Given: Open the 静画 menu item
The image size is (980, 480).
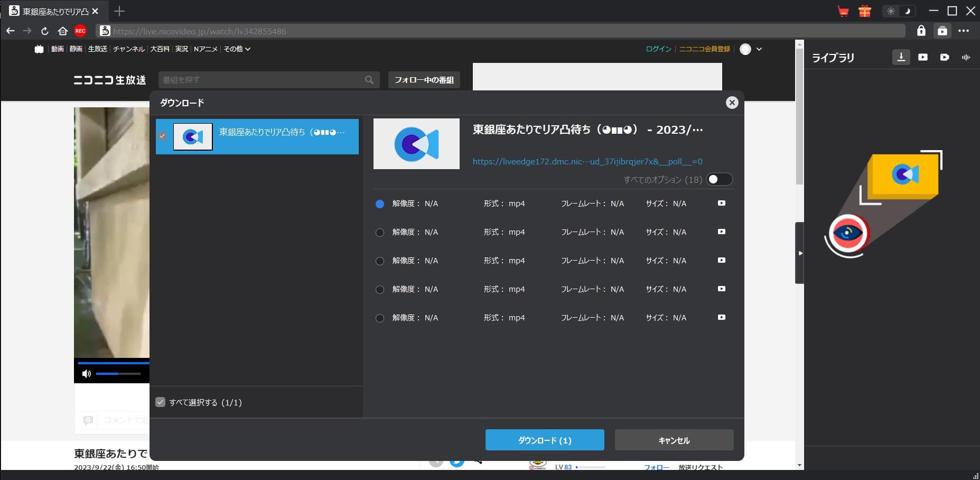Looking at the screenshot, I should (x=76, y=49).
